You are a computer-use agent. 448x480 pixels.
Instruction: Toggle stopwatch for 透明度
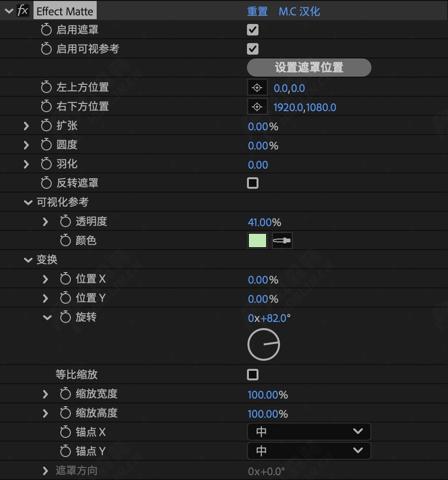[x=65, y=221]
